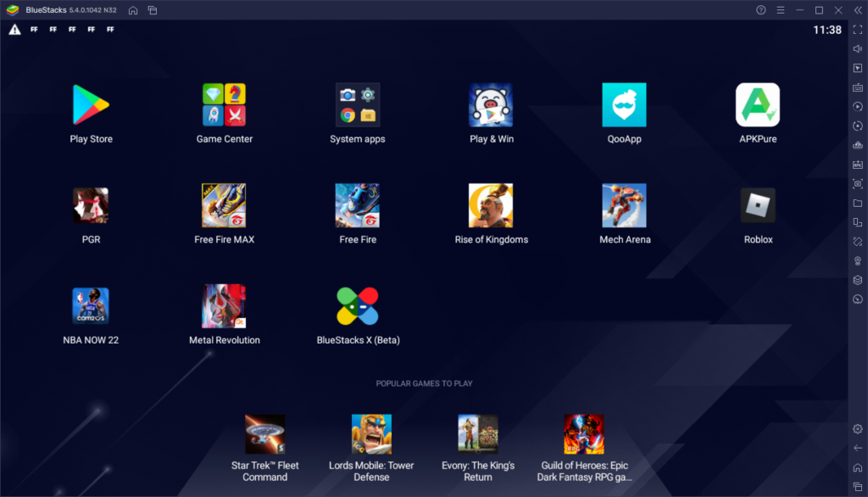This screenshot has width=868, height=497.
Task: Launch Rise of Kingdoms
Action: (x=491, y=204)
